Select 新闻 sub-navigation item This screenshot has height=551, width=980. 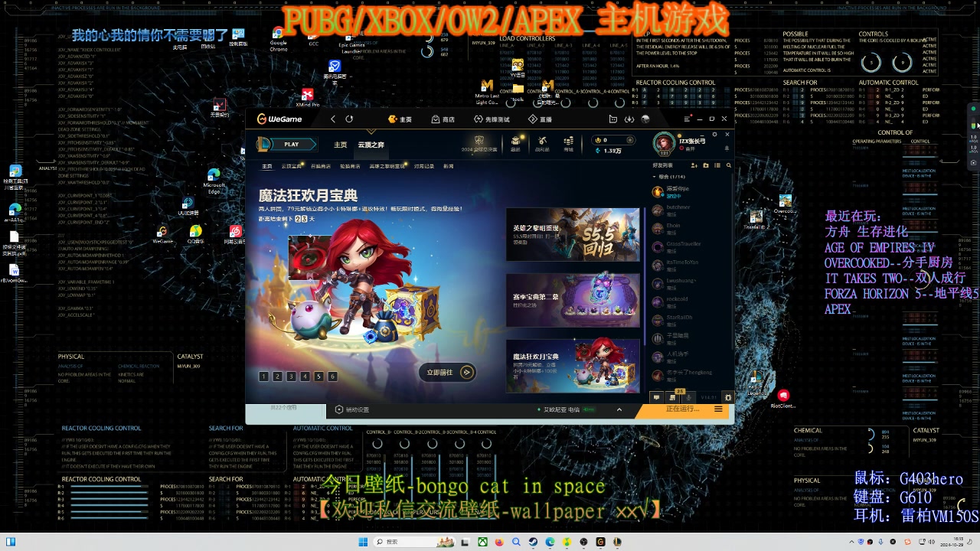[449, 166]
